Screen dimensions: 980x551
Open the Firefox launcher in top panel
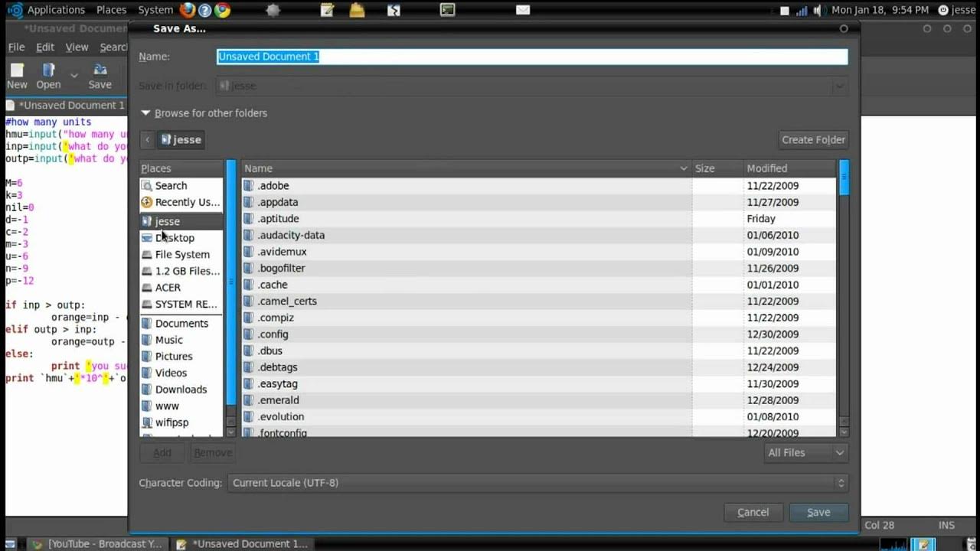pos(188,10)
